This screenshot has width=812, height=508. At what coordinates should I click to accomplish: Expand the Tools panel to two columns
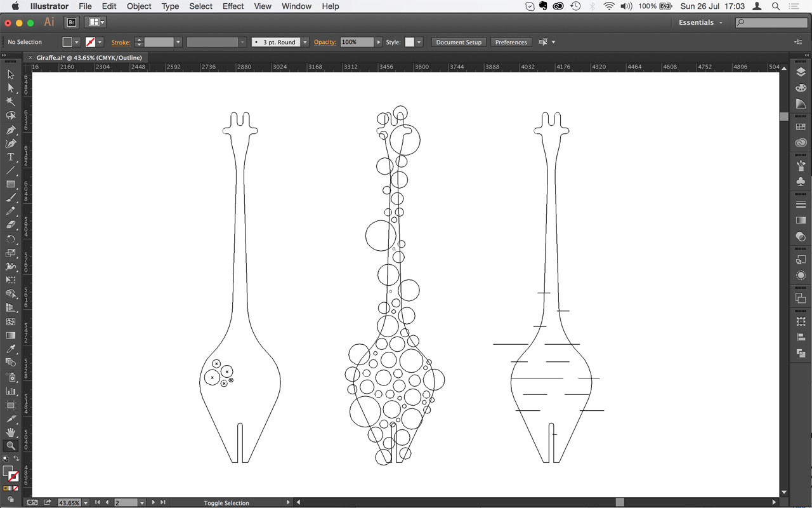coord(4,57)
